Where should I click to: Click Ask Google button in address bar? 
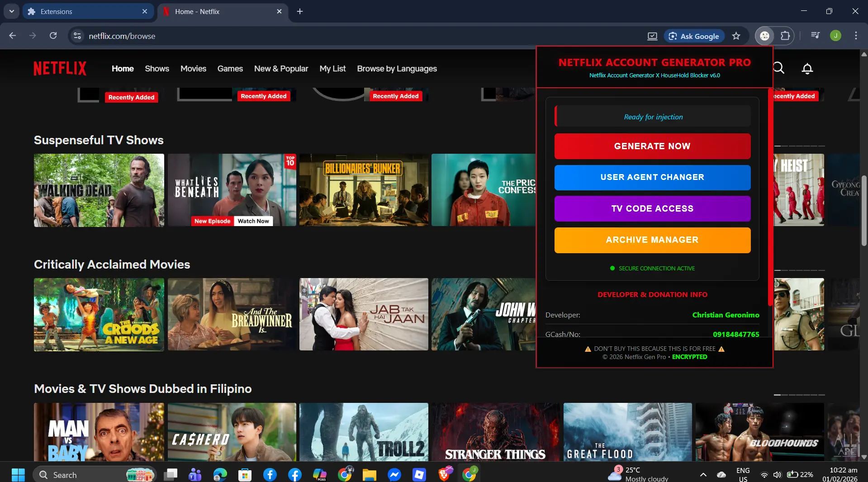click(x=694, y=36)
